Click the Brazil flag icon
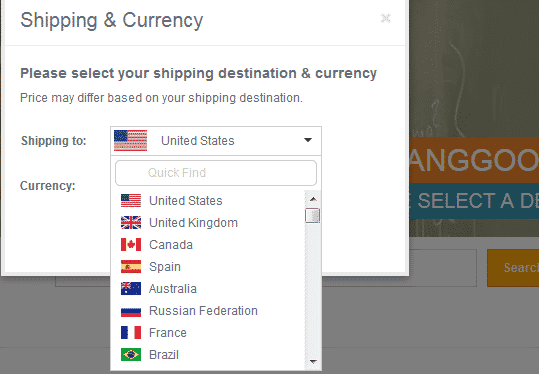The width and height of the screenshot is (539, 374). 131,355
